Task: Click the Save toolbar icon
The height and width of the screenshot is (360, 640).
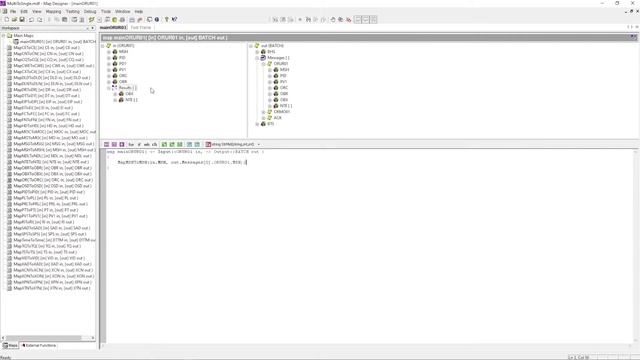Action: click(x=22, y=20)
